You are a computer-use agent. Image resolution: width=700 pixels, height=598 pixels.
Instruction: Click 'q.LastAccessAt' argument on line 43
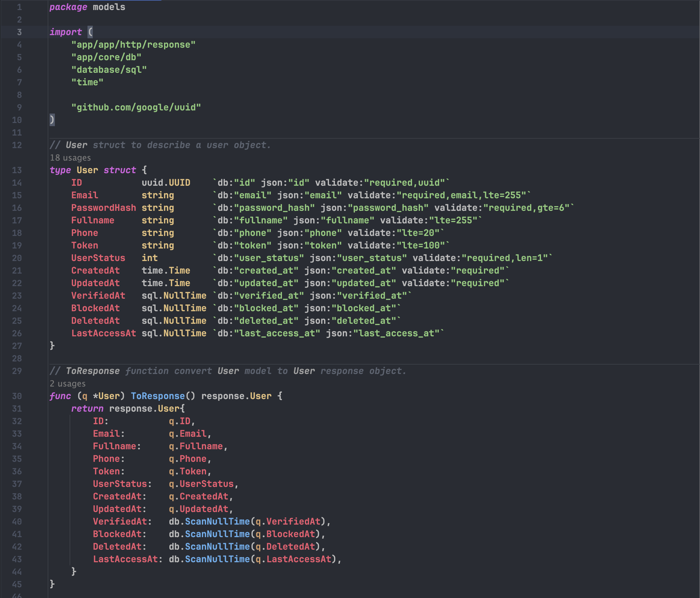pos(294,559)
